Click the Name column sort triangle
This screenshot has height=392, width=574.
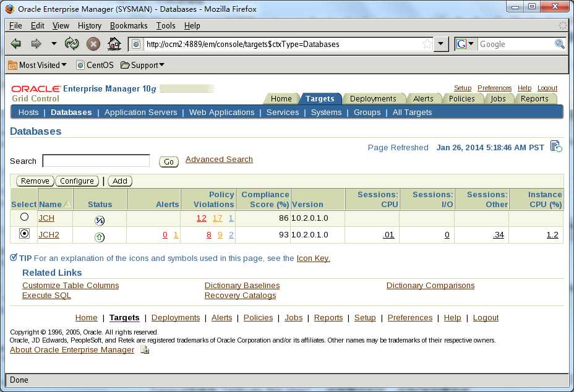pos(67,204)
